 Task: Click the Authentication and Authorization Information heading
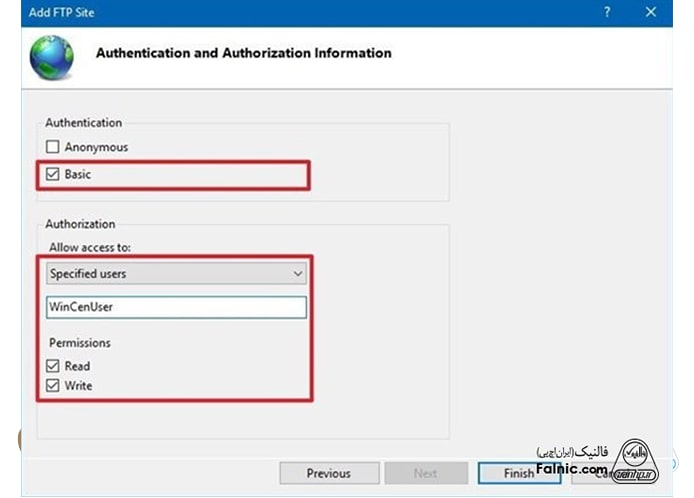pos(243,53)
